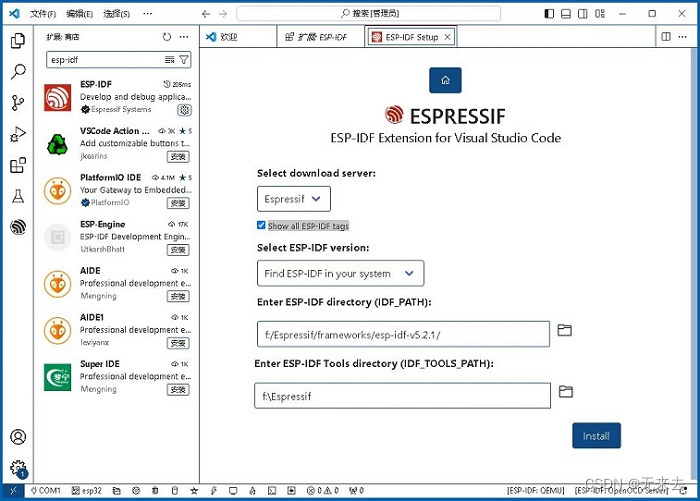Screen dimensions: 700x501
Task: Open the Manage gear in activity bar
Action: pyautogui.click(x=18, y=468)
